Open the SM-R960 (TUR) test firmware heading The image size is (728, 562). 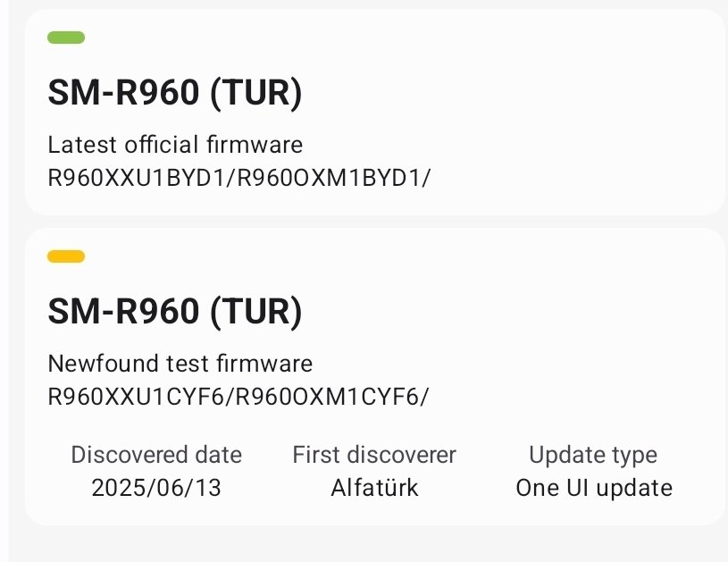175,312
